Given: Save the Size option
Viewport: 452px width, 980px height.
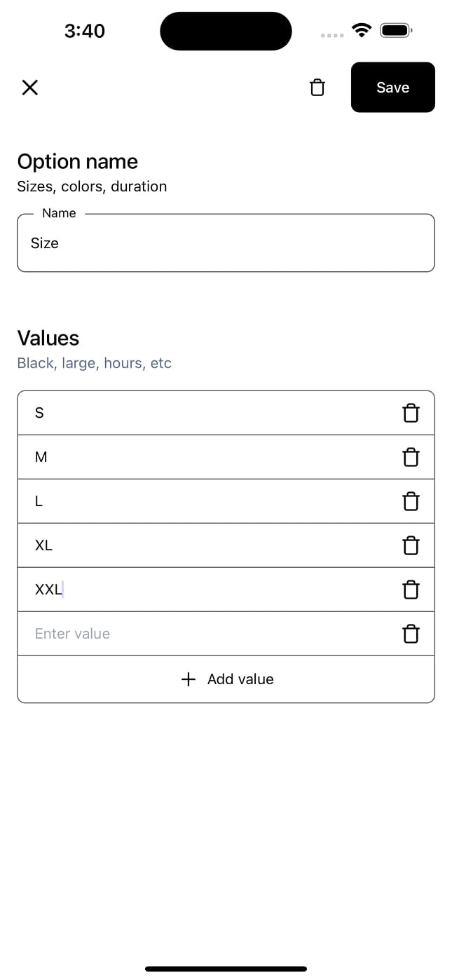Looking at the screenshot, I should click(392, 87).
